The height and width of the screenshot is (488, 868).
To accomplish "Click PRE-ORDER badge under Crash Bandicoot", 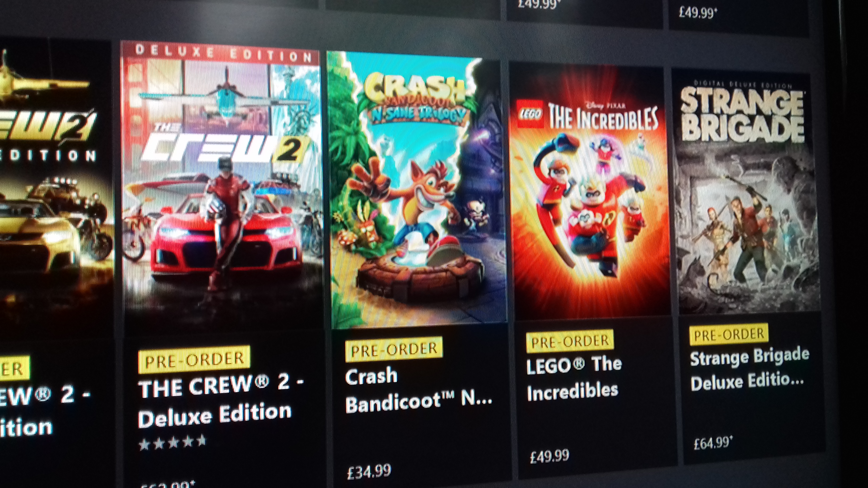I will [394, 349].
